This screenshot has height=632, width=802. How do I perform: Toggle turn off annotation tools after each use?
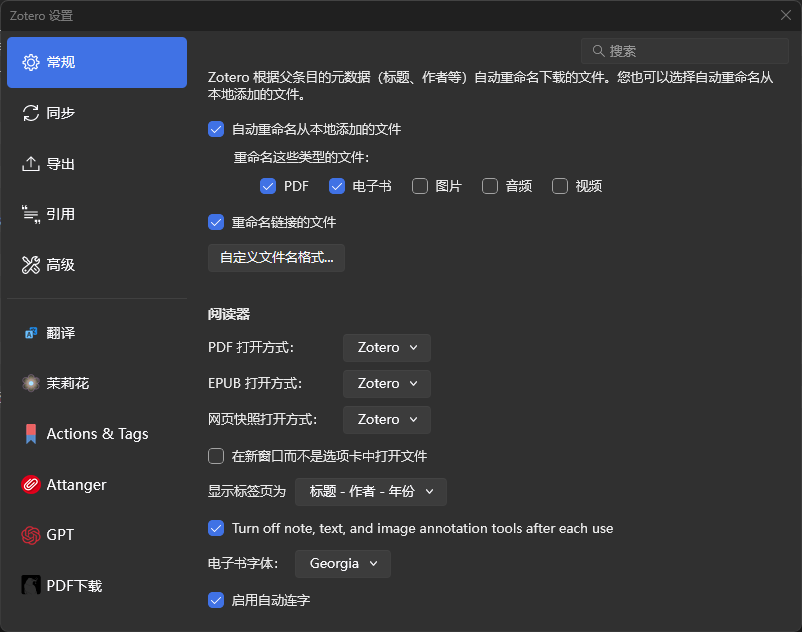[x=216, y=528]
